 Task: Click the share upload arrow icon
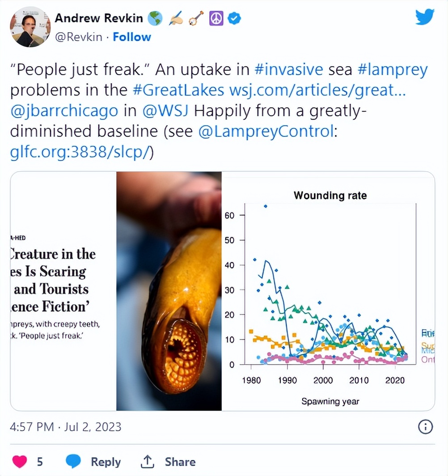click(x=147, y=461)
